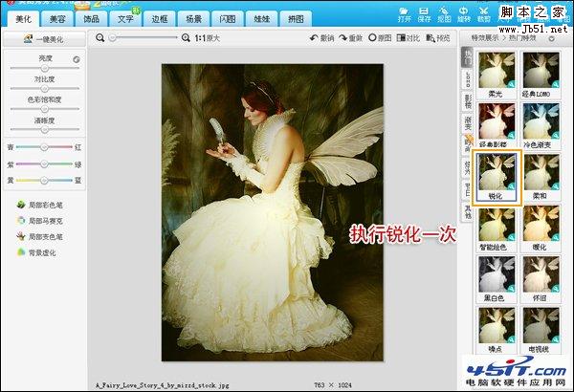Click the 一键美化 one-click beautify button
Screen dimensions: 574x392
click(44, 39)
